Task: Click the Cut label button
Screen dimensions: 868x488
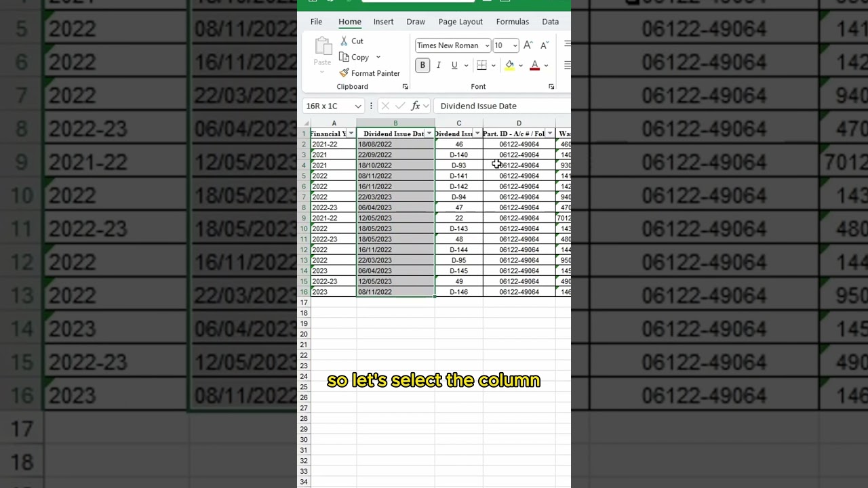Action: click(x=357, y=41)
